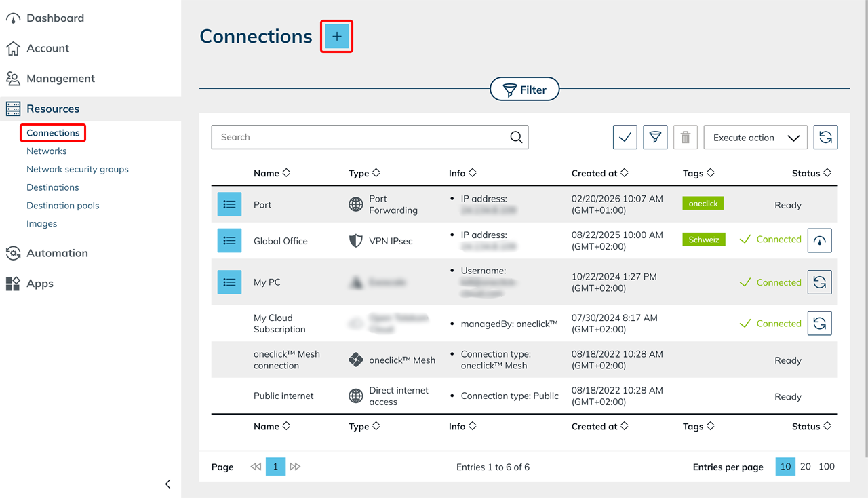Viewport: 868px width, 498px height.
Task: Select page 1 in pagination
Action: (x=275, y=467)
